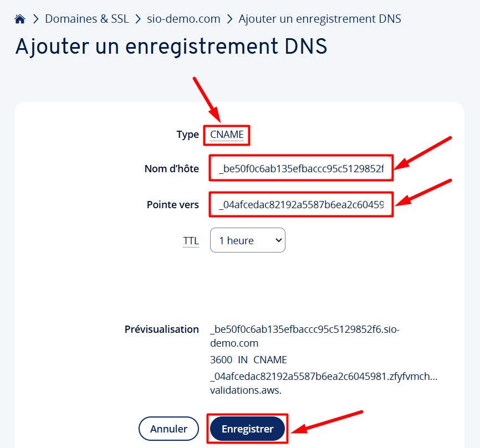Go to the home page icon
Viewport: 480px width, 448px height.
point(20,19)
